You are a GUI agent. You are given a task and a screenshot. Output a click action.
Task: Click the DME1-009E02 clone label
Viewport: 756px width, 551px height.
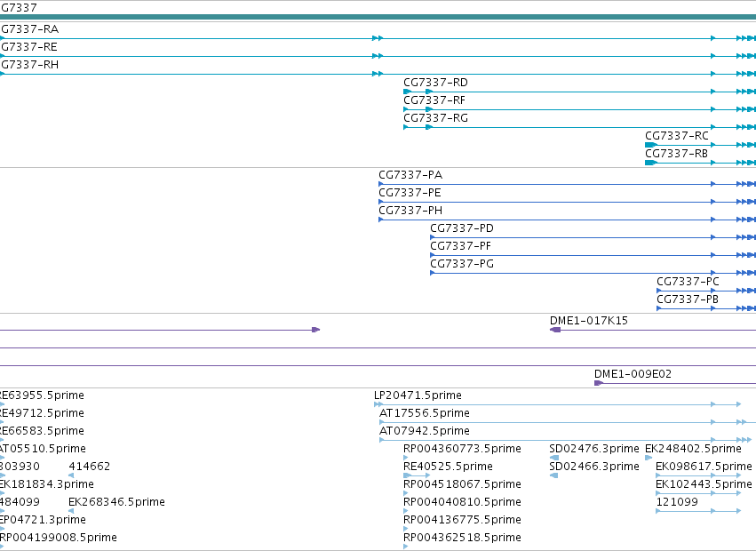[633, 374]
